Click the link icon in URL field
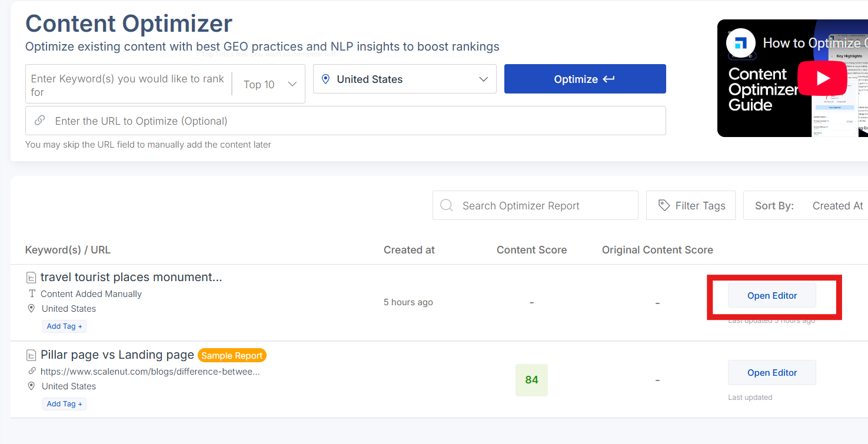The width and height of the screenshot is (868, 444). coord(40,121)
